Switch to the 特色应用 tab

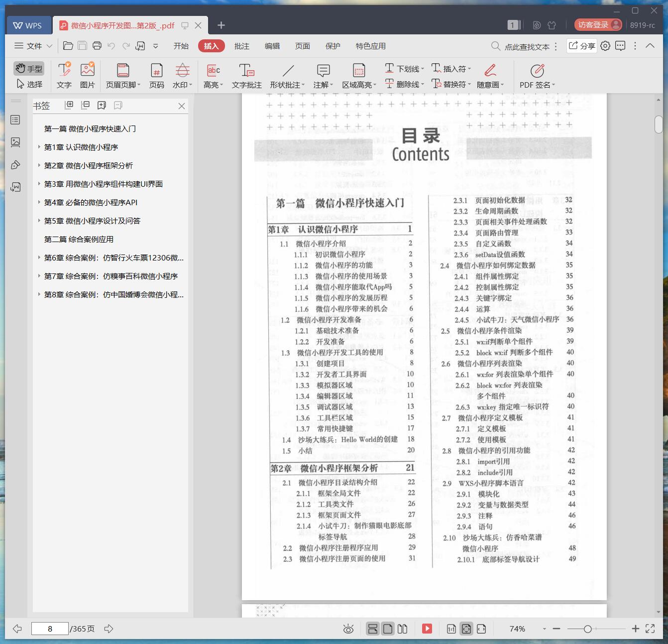371,46
